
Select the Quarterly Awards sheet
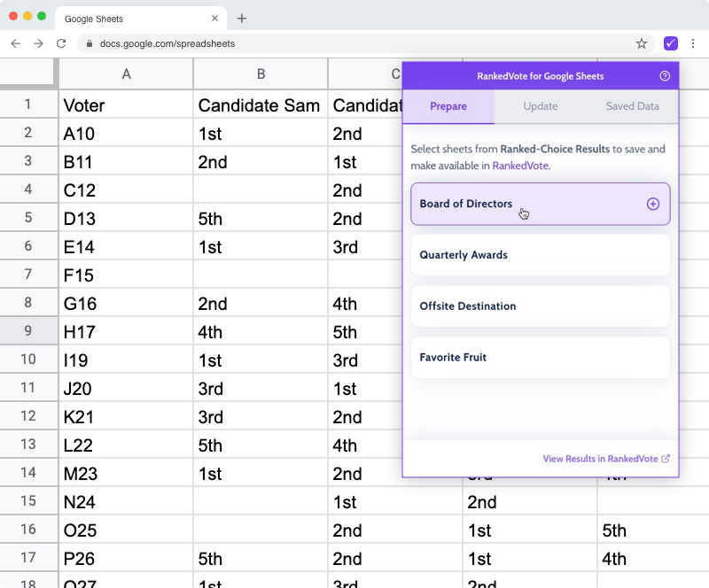541,255
